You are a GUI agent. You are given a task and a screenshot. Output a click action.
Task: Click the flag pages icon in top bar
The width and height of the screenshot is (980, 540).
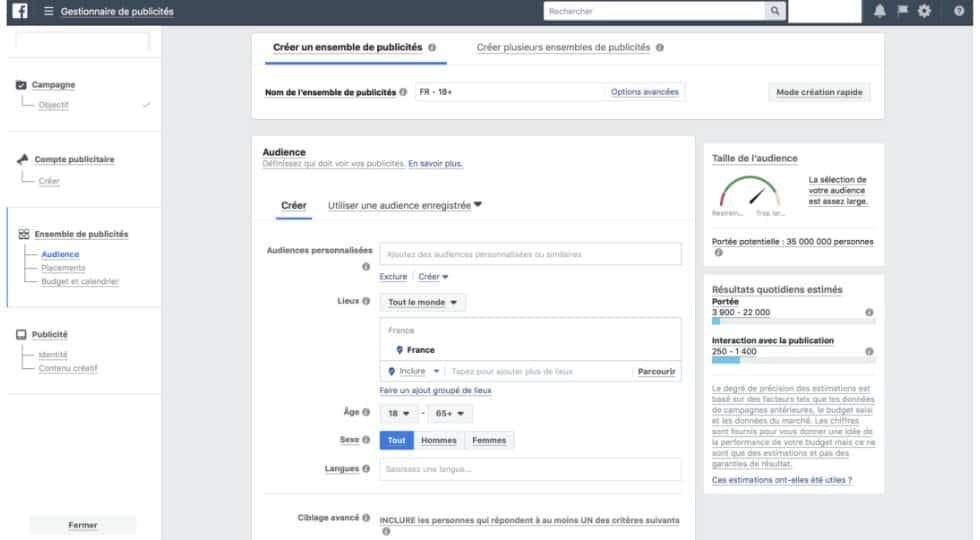902,10
